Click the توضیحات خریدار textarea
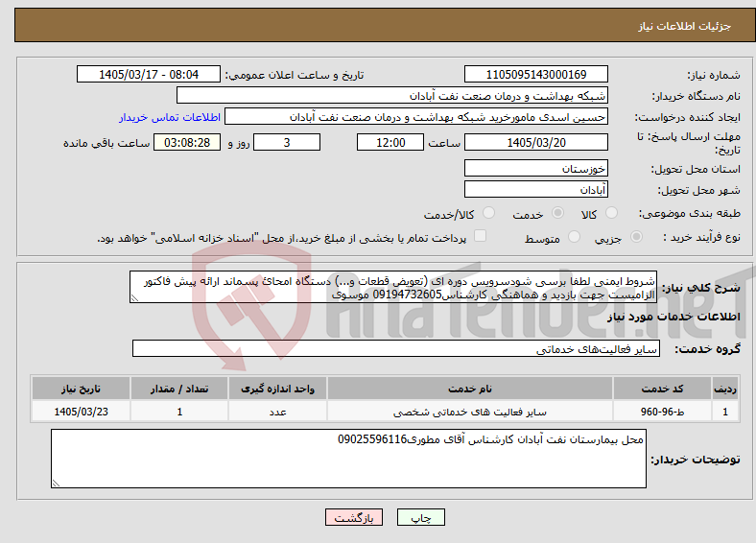 pyautogui.click(x=348, y=459)
